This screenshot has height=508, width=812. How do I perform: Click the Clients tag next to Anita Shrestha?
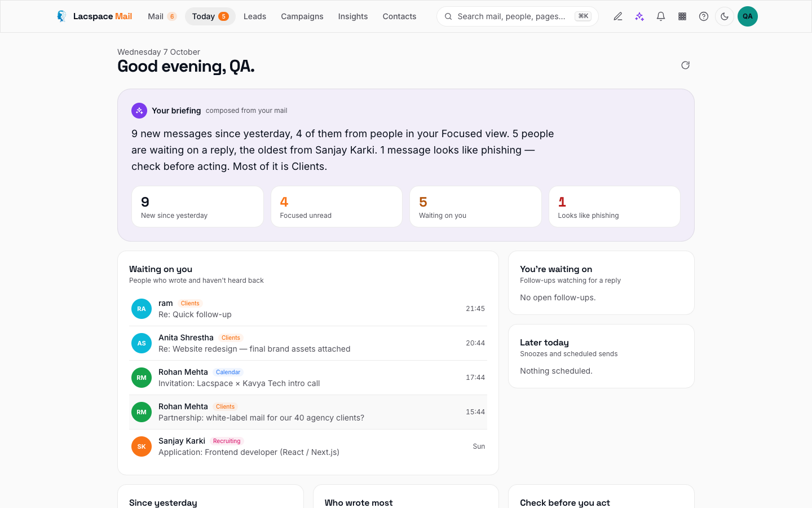click(231, 338)
